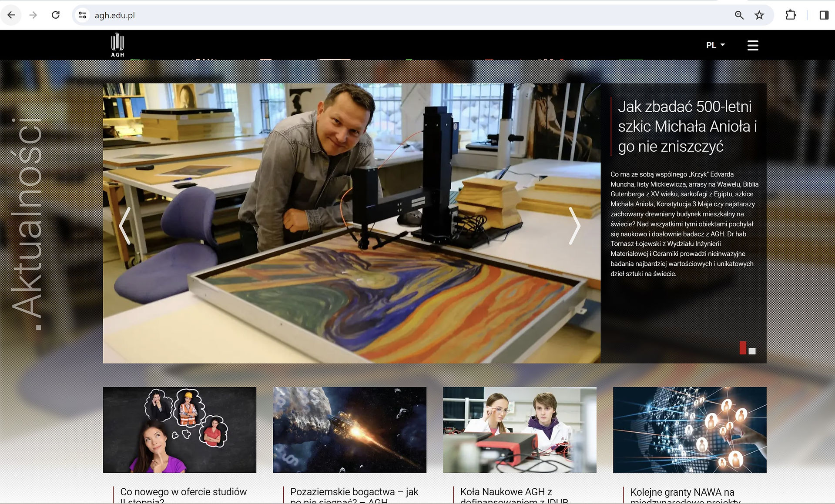The height and width of the screenshot is (504, 835).
Task: Go back to the previous page
Action: point(11,15)
